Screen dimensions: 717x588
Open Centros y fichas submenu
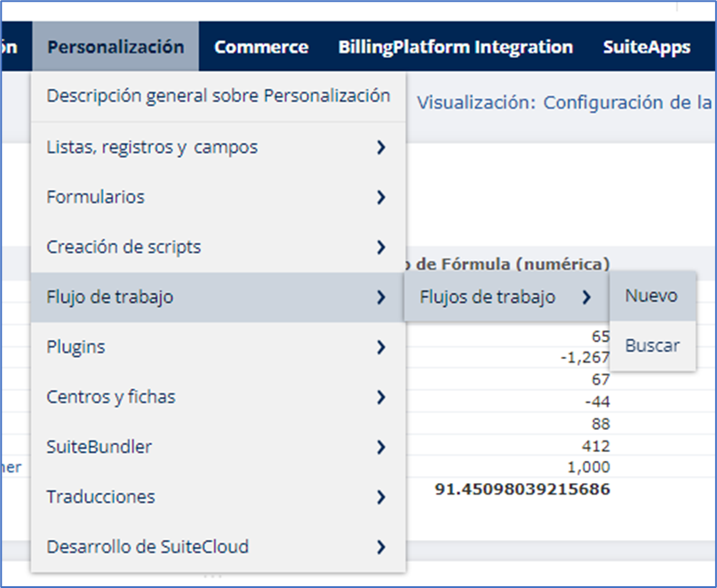[x=218, y=397]
